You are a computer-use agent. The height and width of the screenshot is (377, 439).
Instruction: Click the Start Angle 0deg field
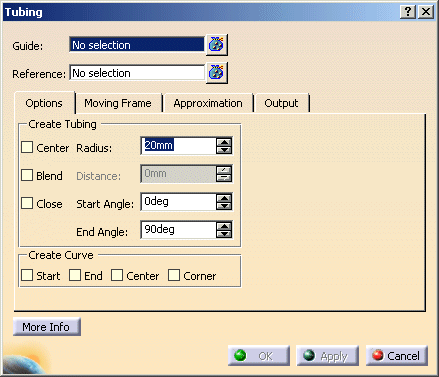tap(179, 202)
